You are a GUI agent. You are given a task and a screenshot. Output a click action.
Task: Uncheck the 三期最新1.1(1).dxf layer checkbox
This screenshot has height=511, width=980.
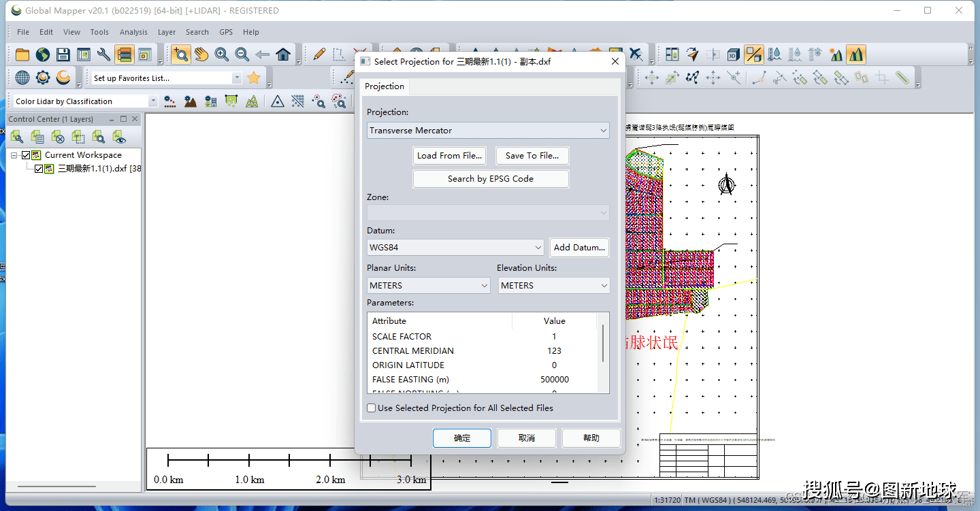39,169
